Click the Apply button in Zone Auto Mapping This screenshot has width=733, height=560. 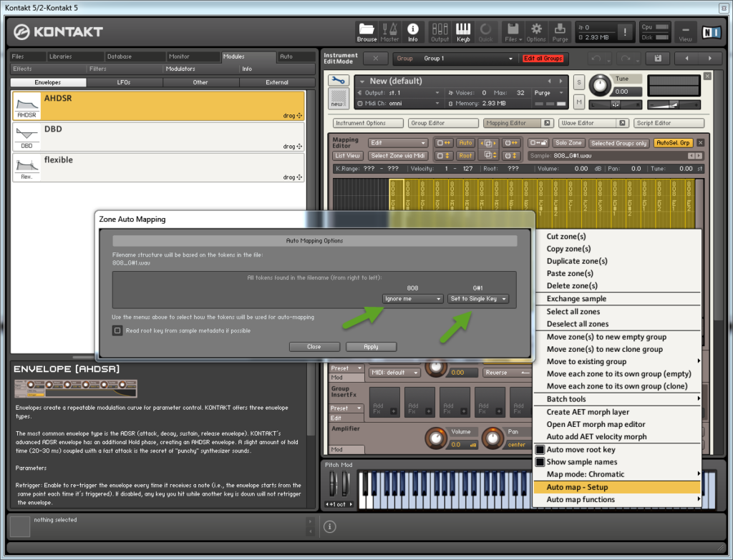(x=371, y=346)
